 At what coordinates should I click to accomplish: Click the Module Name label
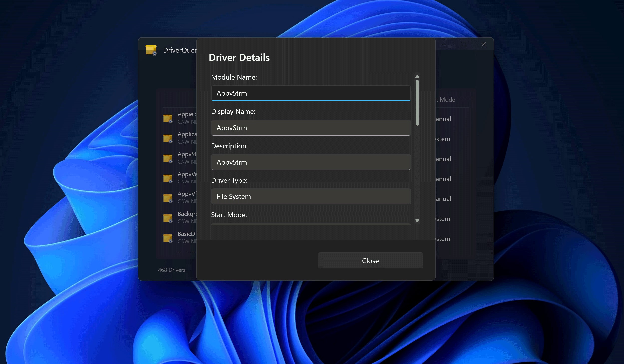(x=234, y=77)
